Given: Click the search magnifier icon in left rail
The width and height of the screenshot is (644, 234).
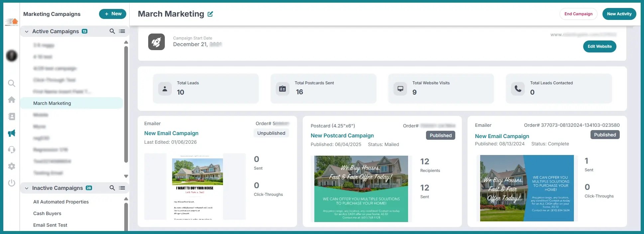Looking at the screenshot, I should coord(12,83).
